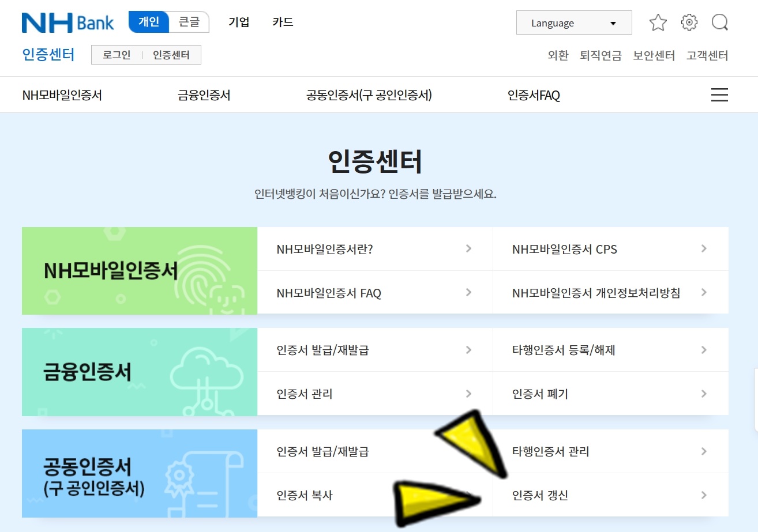Viewport: 758px width, 532px height.
Task: Open the favorites star icon
Action: point(658,23)
